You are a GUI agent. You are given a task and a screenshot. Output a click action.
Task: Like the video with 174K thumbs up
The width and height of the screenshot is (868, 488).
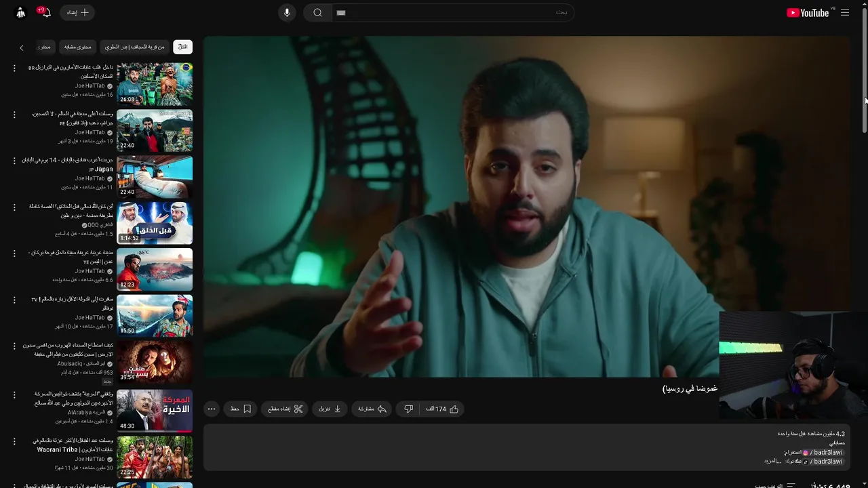[443, 409]
